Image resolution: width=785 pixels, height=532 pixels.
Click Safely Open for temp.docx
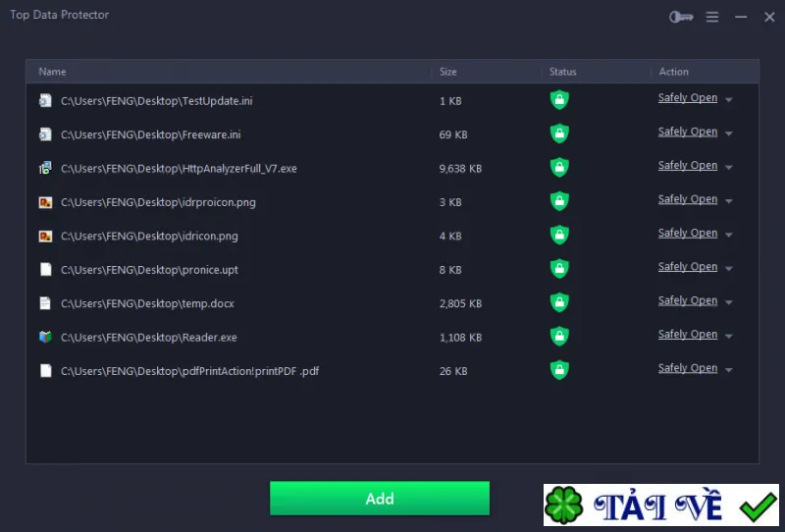click(x=688, y=300)
